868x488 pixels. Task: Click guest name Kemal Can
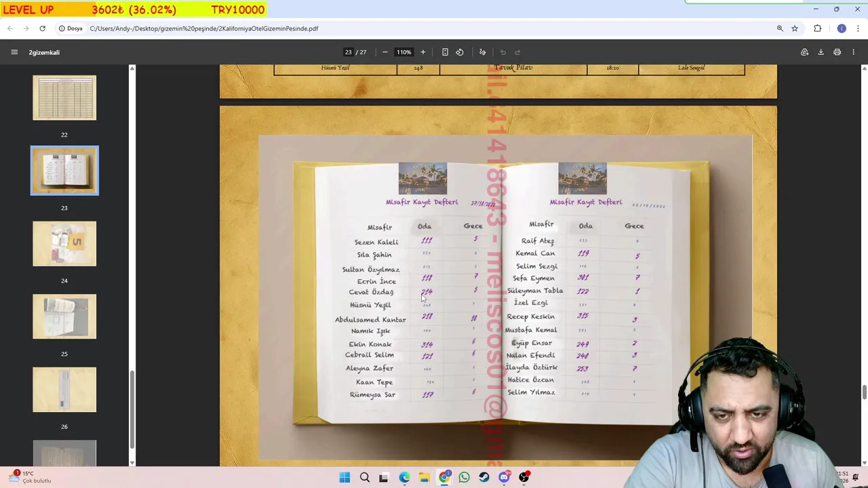535,253
